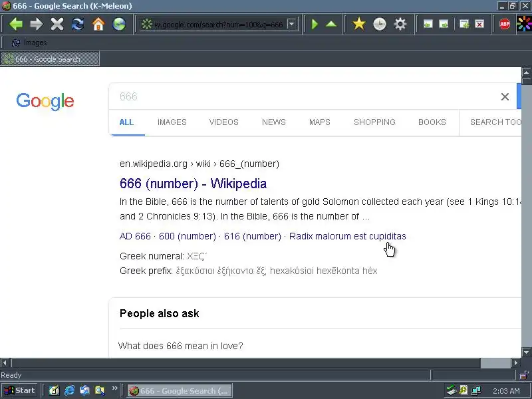Click into the URL address field
The width and height of the screenshot is (532, 399).
[x=218, y=25]
